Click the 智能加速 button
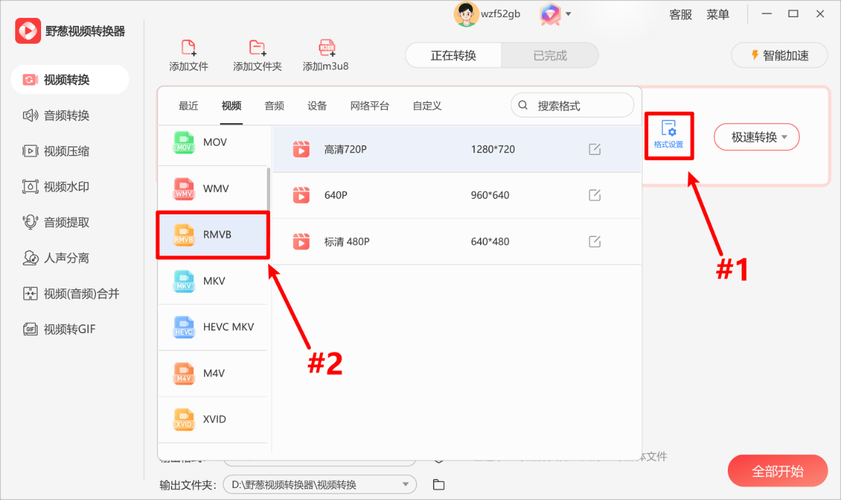 coord(779,55)
